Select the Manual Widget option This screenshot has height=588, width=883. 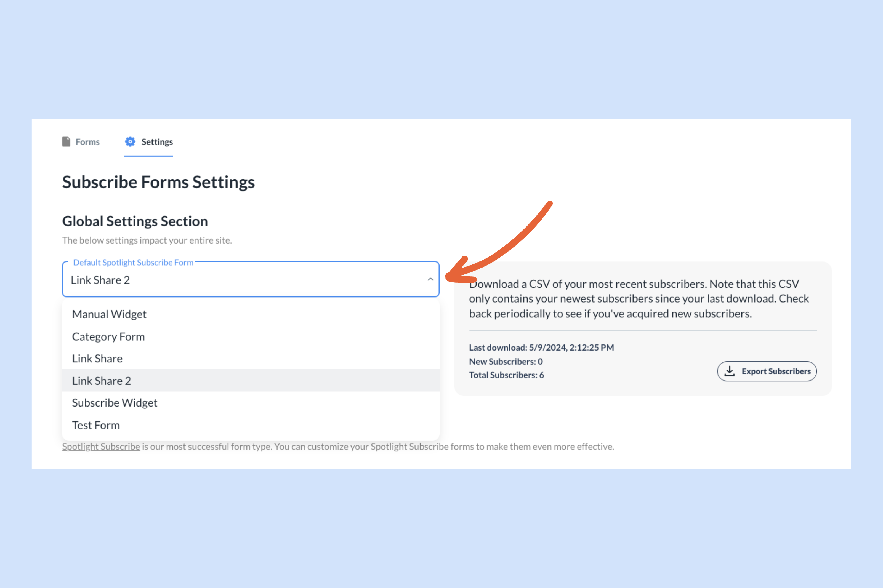coord(109,314)
